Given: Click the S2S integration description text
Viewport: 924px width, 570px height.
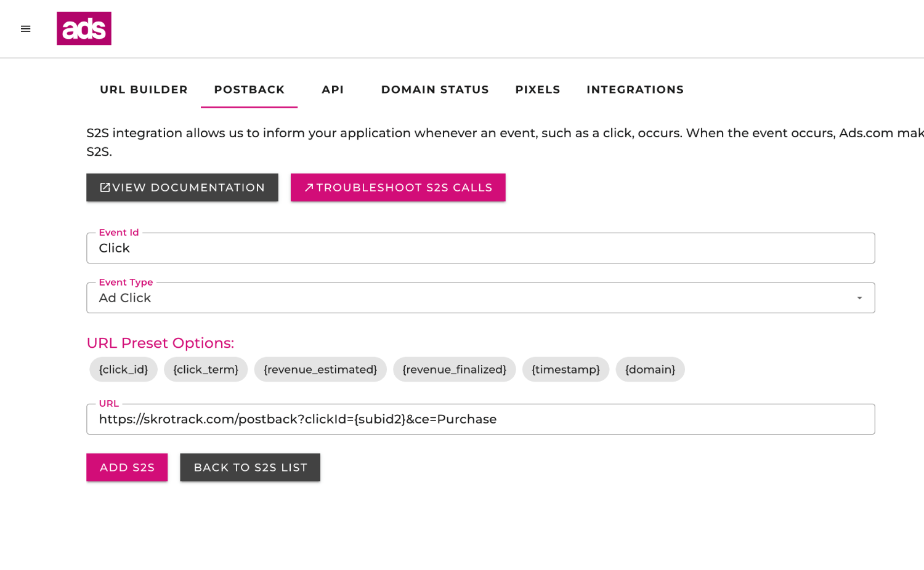Looking at the screenshot, I should 505,142.
